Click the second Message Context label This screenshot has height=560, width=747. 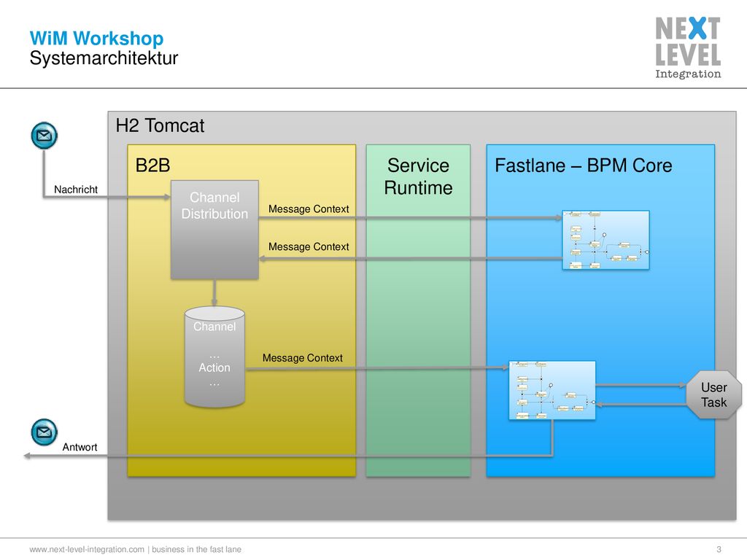pos(309,246)
